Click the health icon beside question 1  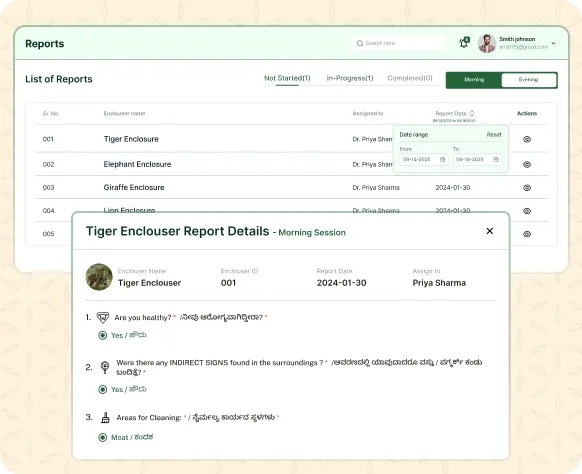(103, 317)
